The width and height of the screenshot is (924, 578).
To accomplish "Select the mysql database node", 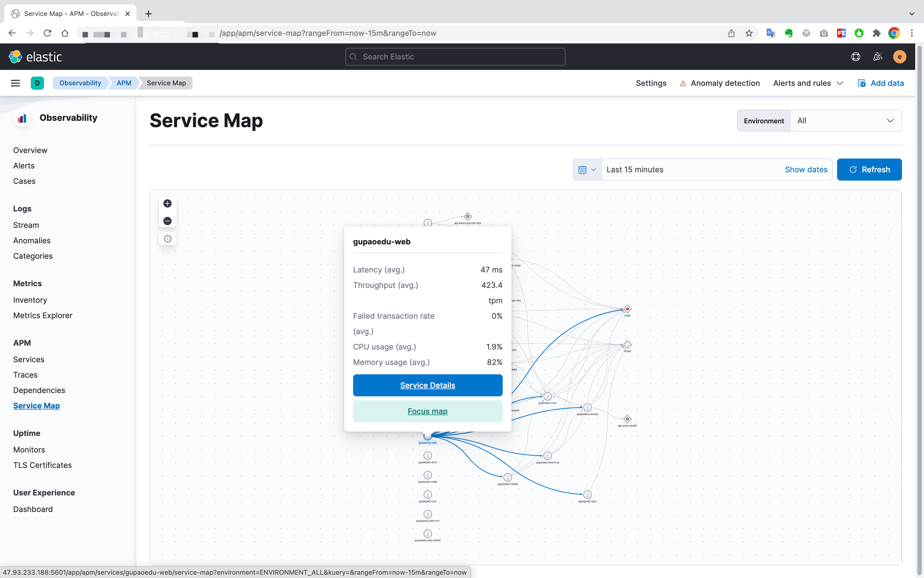I will coord(627,344).
